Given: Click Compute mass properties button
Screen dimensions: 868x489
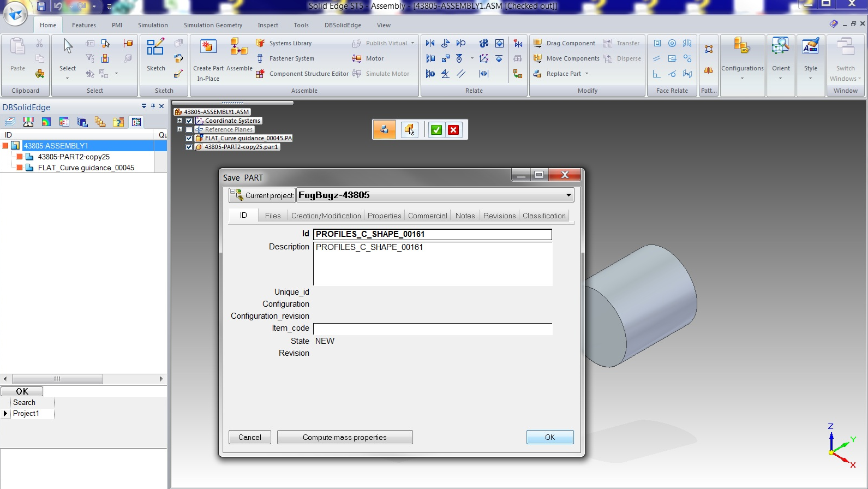Looking at the screenshot, I should coord(345,437).
